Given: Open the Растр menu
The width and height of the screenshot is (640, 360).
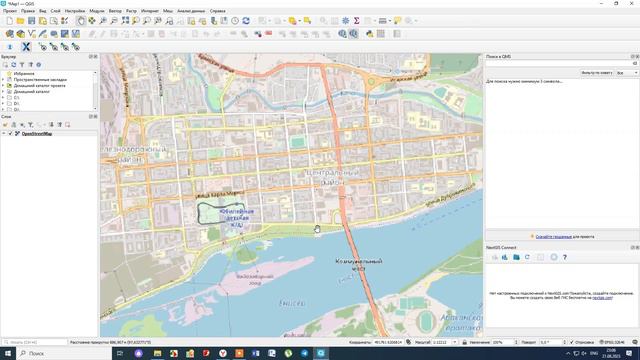Looking at the screenshot, I should pyautogui.click(x=131, y=11).
